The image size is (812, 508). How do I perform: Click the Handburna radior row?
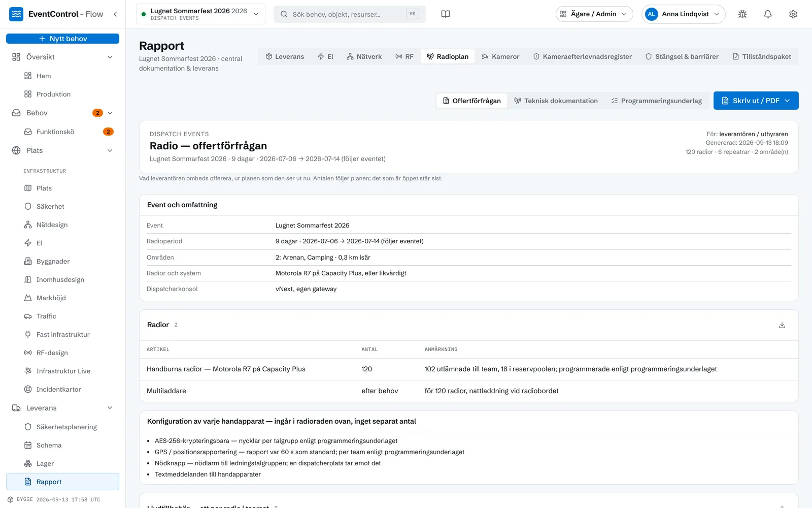coord(469,369)
